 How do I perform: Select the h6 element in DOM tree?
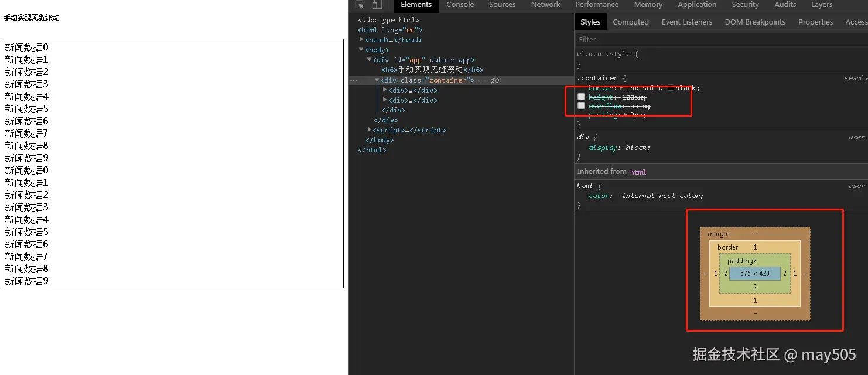[x=432, y=70]
